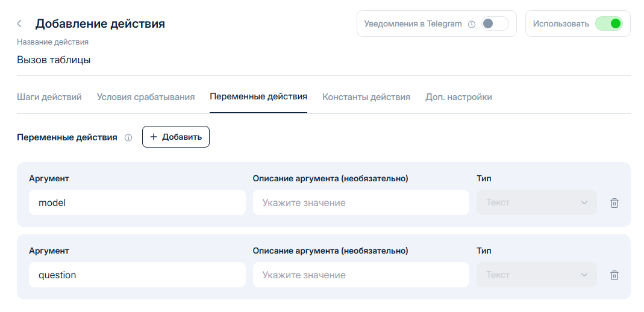Screen dimensions: 644x312
Task: Focus description field for model argument
Action: tap(360, 203)
